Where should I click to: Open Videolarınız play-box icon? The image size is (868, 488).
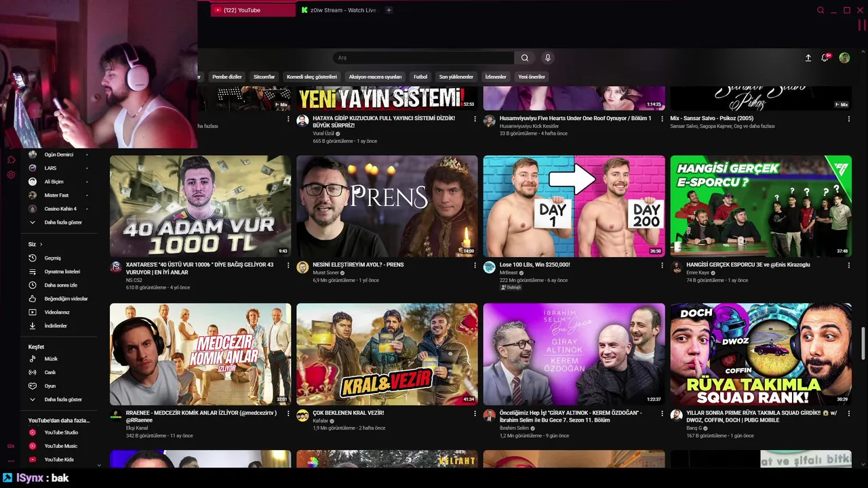point(32,312)
